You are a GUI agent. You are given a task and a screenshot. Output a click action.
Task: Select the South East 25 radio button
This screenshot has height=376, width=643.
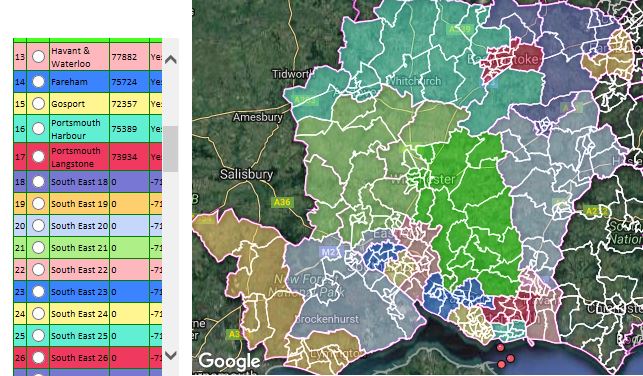click(38, 336)
